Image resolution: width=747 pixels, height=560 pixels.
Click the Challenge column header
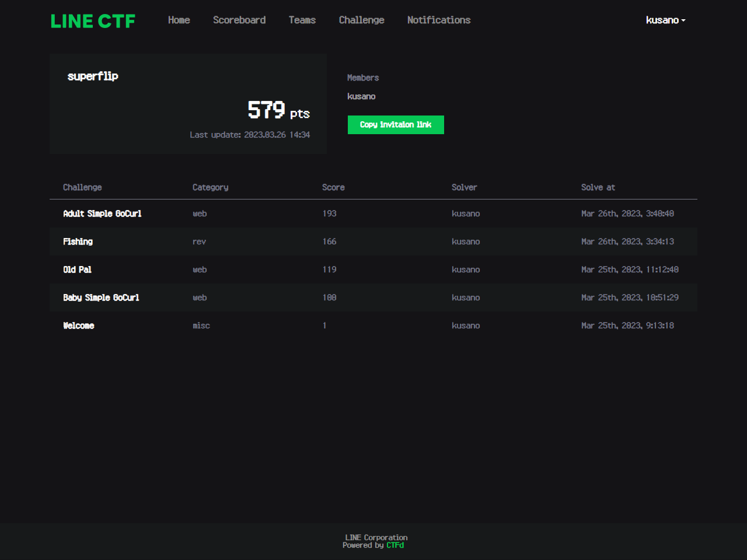[x=82, y=187]
